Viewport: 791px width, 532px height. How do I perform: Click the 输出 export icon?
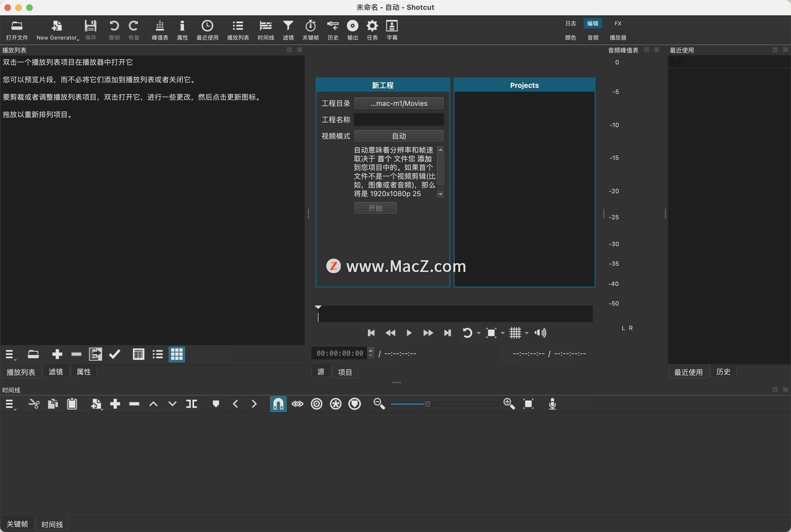(353, 30)
